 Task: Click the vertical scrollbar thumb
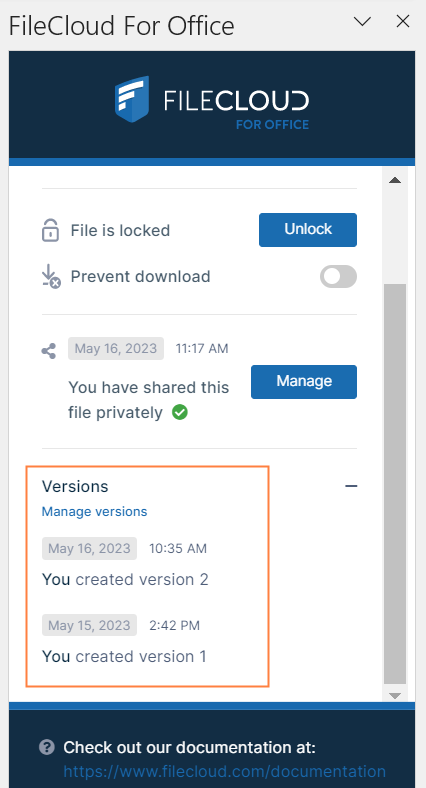(x=395, y=483)
